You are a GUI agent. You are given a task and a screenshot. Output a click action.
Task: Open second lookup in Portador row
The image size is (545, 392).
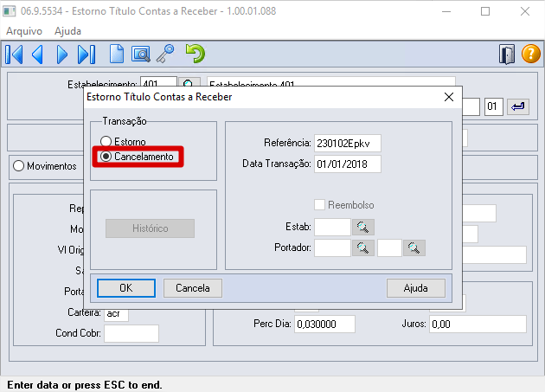[414, 247]
